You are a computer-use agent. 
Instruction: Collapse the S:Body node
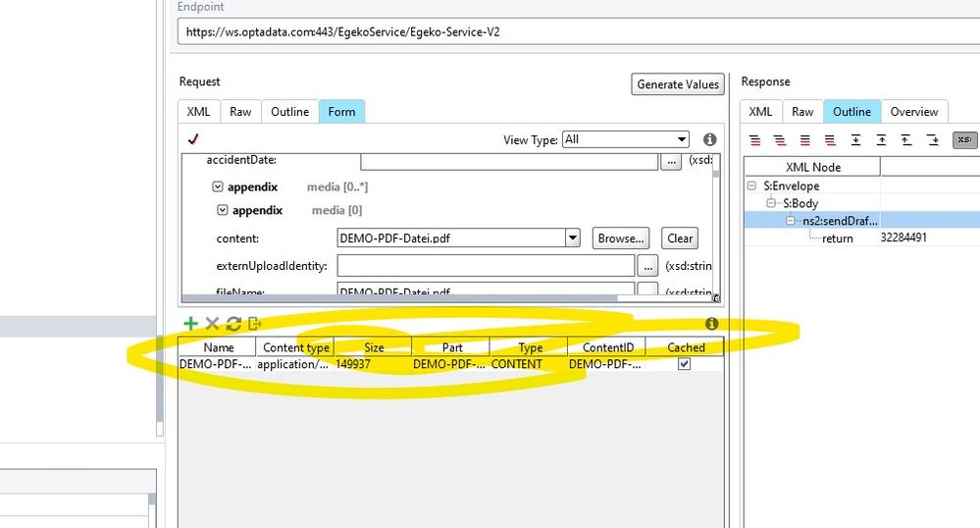click(x=771, y=203)
